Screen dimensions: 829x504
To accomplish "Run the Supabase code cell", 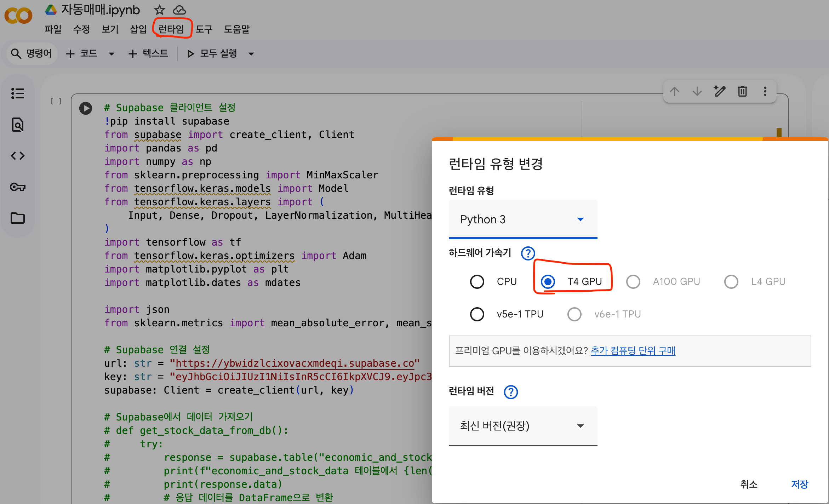I will coord(86,108).
